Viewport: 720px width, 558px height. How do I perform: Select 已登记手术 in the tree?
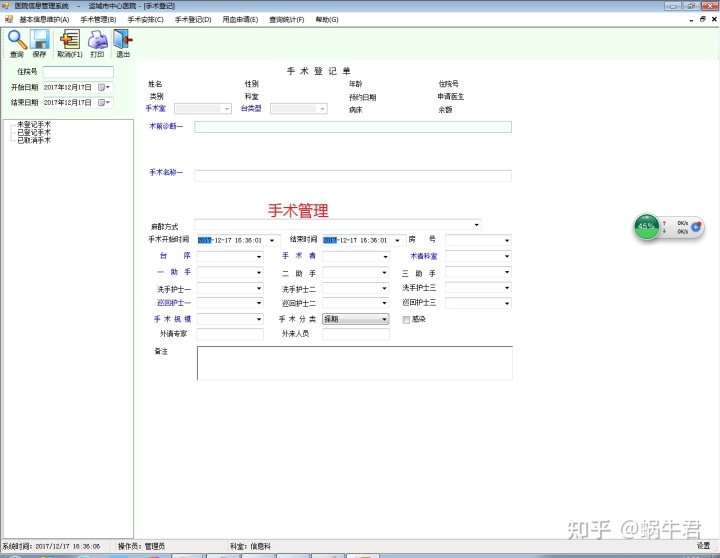pos(34,132)
